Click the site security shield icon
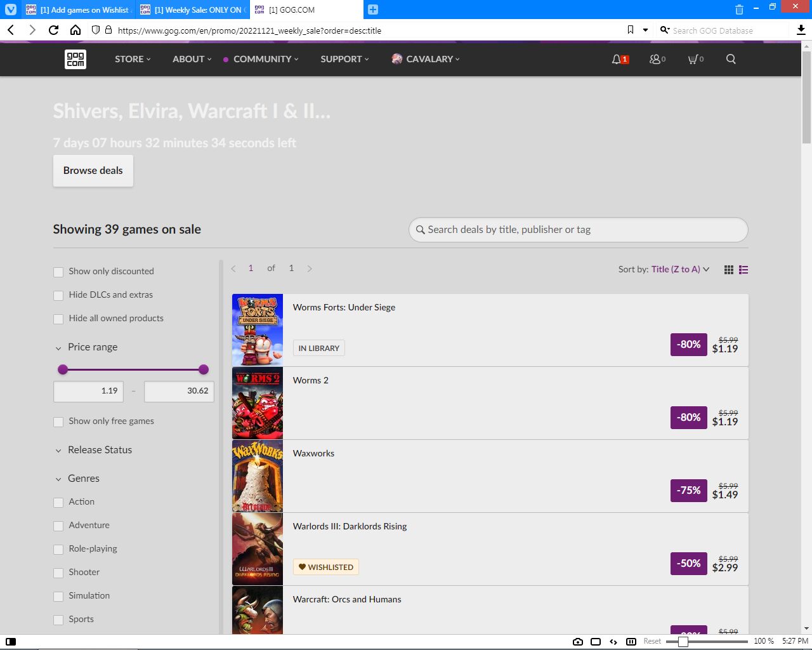The image size is (812, 650). tap(96, 30)
